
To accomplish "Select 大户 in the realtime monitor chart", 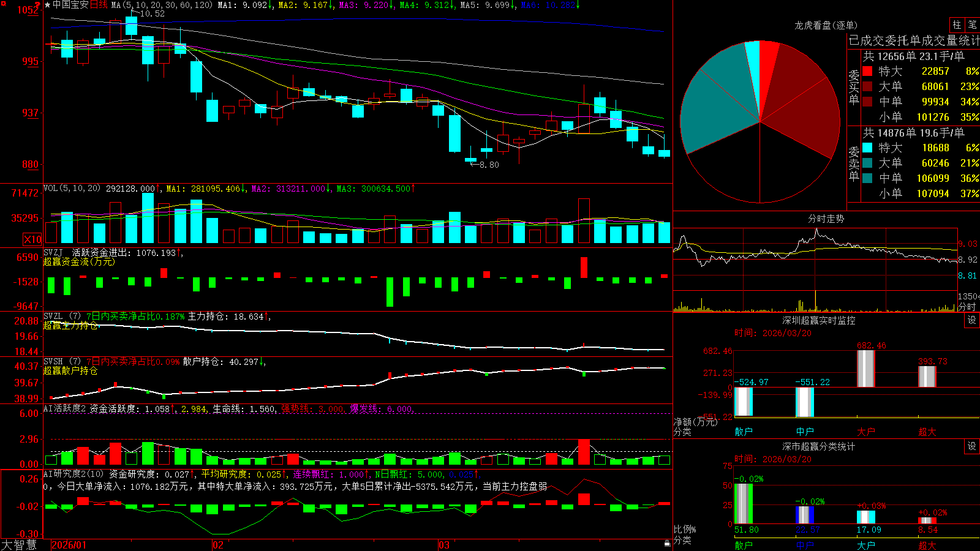I will [x=866, y=432].
